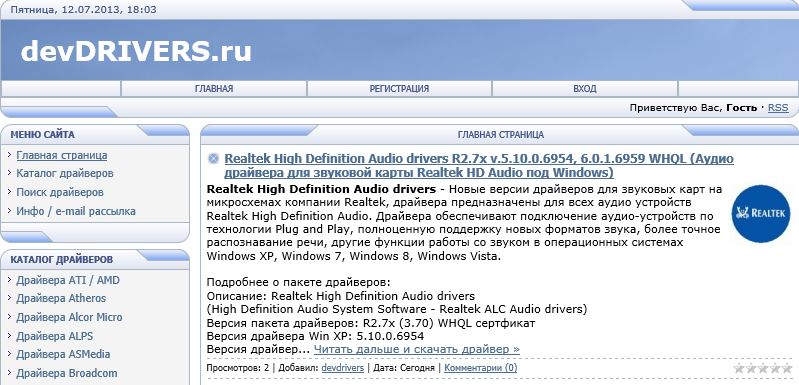Rate the article with the third star

click(763, 368)
